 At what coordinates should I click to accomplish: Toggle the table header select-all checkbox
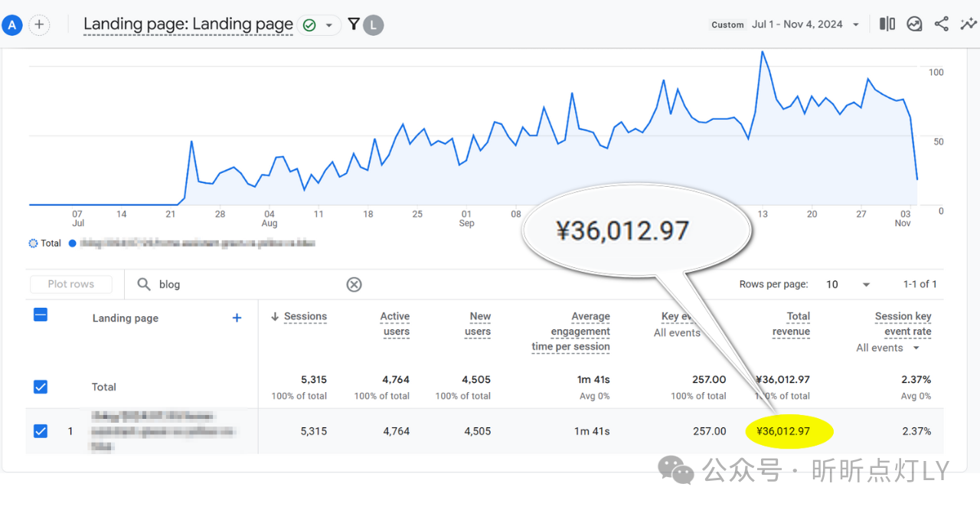pyautogui.click(x=41, y=315)
